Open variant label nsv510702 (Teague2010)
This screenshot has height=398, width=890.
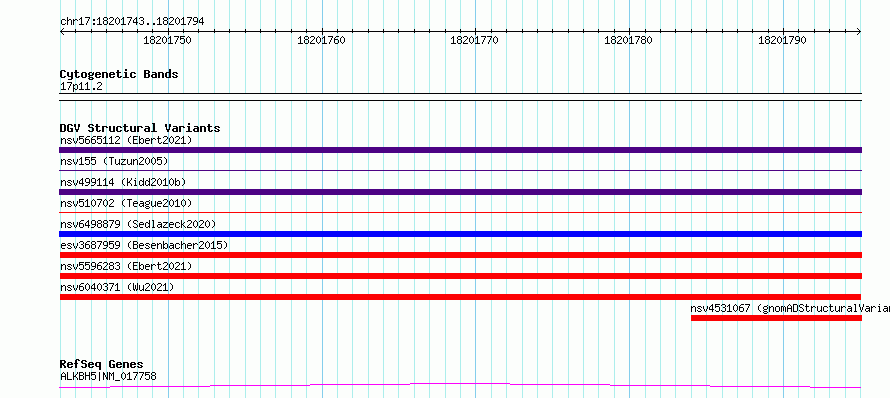tap(126, 203)
